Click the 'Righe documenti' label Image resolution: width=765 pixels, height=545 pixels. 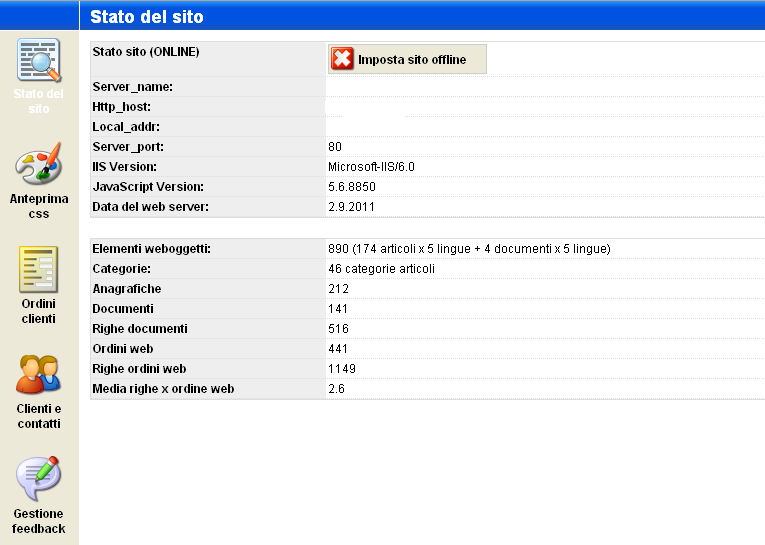point(140,329)
